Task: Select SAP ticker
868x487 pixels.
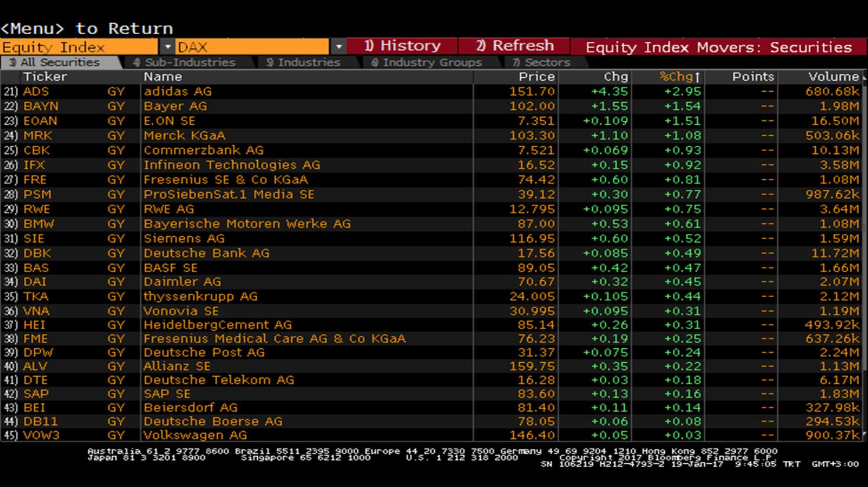Action: [36, 394]
